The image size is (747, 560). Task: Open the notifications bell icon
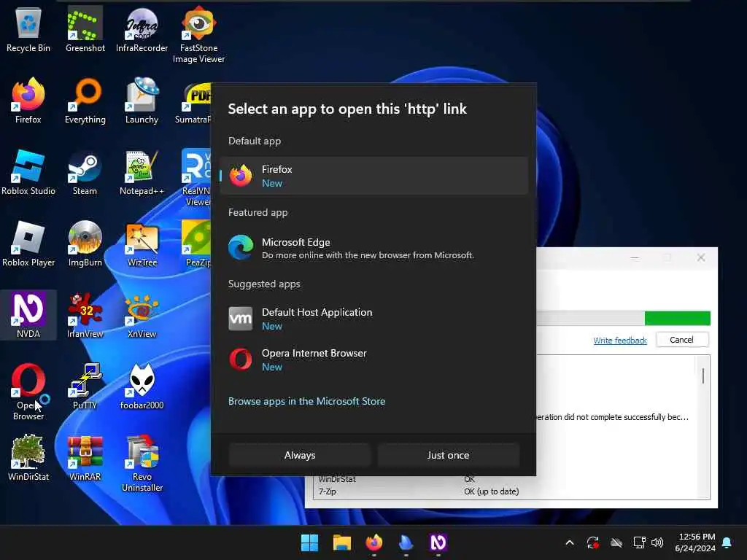click(727, 542)
